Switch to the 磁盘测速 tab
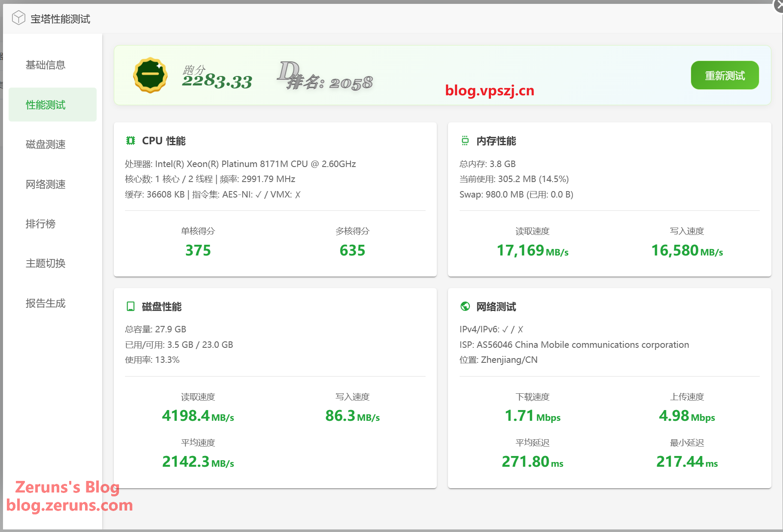Screen dimensions: 783x532 [46, 144]
